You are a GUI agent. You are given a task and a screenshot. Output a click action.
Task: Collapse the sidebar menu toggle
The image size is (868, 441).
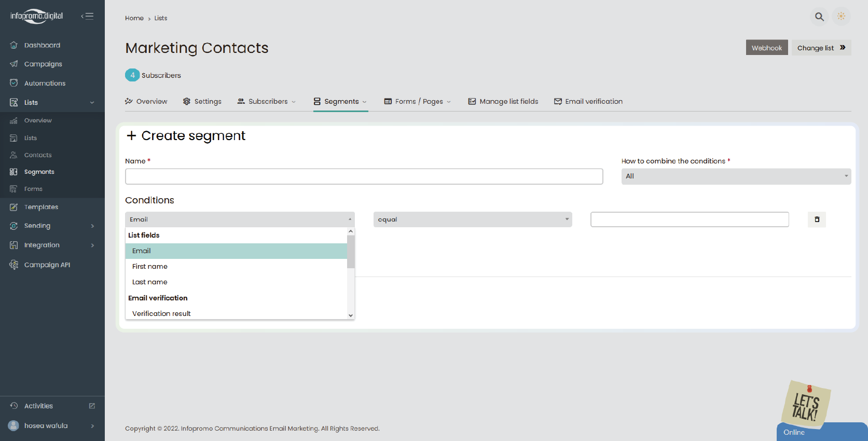(87, 16)
